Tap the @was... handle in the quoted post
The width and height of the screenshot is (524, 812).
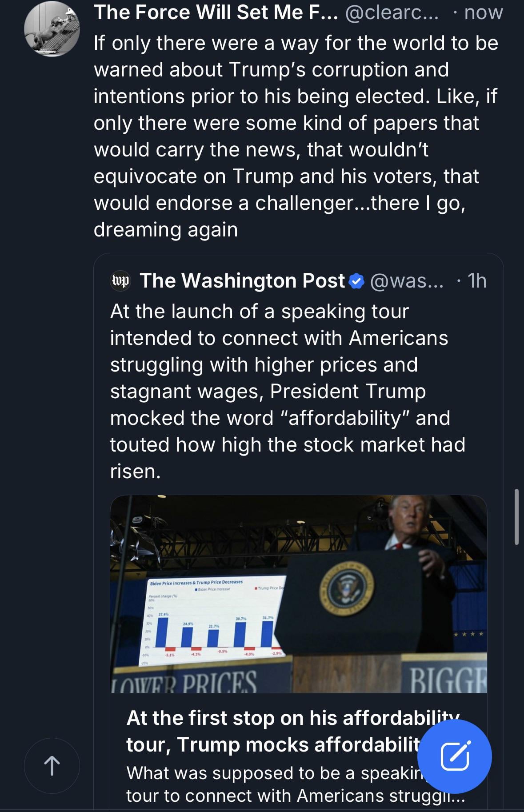click(x=407, y=281)
